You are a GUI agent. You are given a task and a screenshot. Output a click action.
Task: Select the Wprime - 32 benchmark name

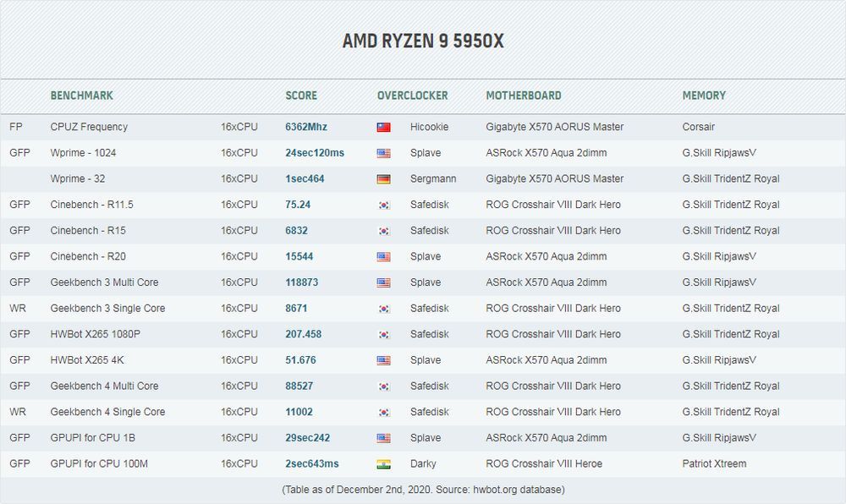(x=78, y=178)
